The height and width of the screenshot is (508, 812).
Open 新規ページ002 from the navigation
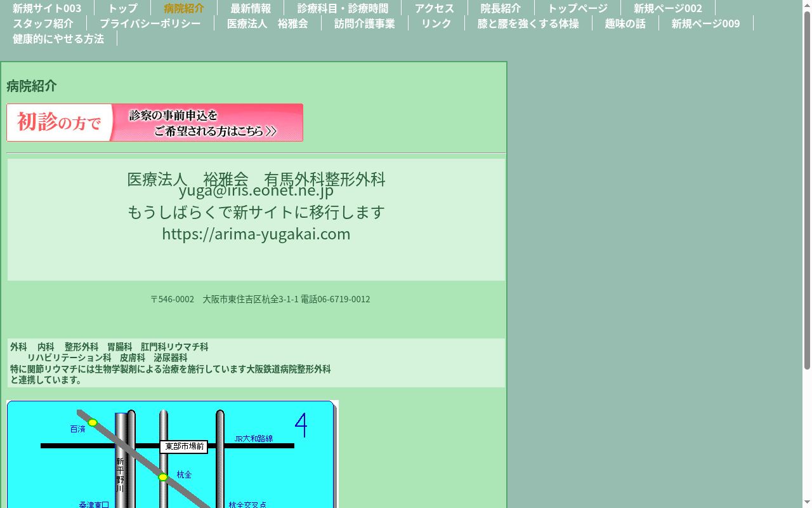pos(668,8)
